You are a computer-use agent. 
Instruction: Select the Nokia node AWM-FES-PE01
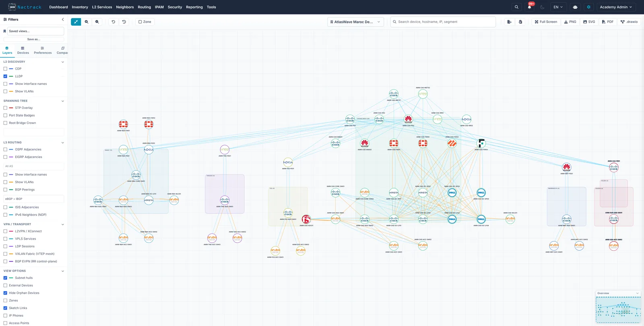(x=288, y=162)
